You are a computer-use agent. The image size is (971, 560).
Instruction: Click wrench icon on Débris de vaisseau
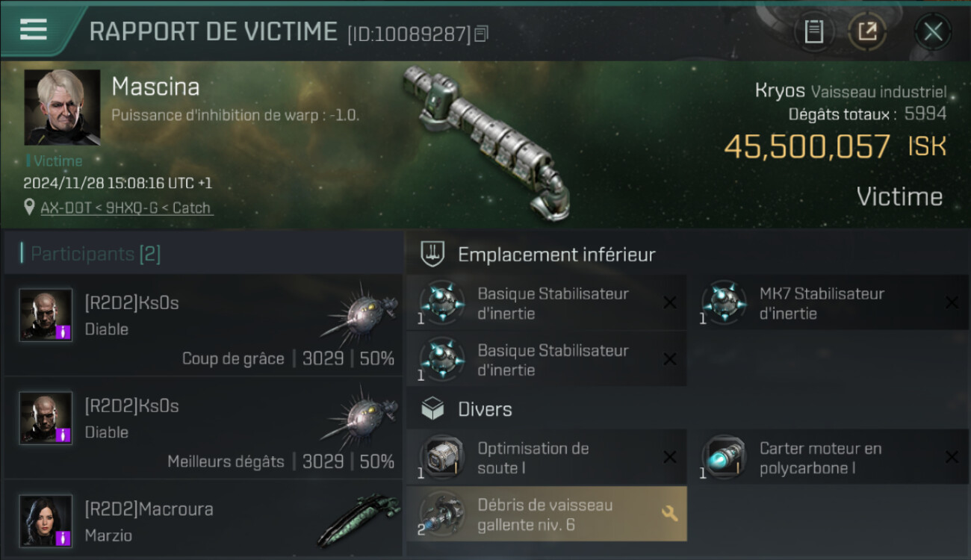coord(669,514)
